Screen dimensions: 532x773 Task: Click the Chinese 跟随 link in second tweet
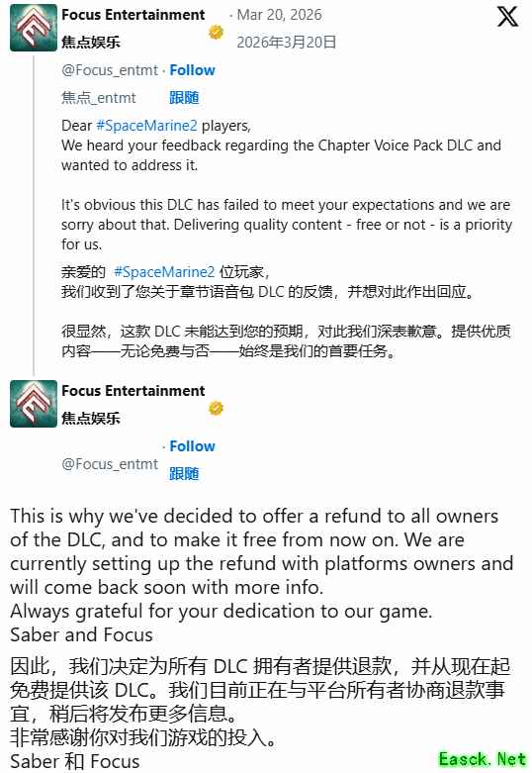(184, 474)
